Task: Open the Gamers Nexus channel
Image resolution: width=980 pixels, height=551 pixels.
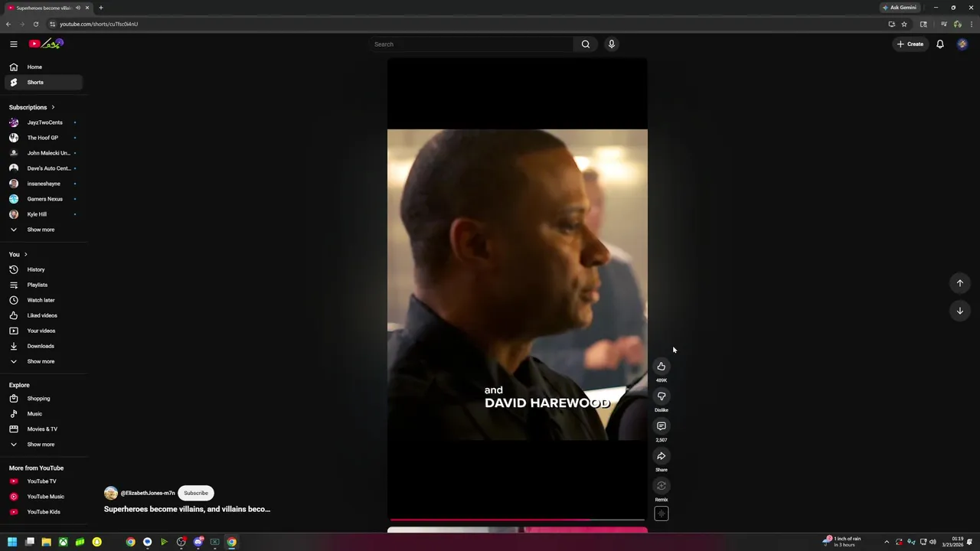Action: click(43, 199)
